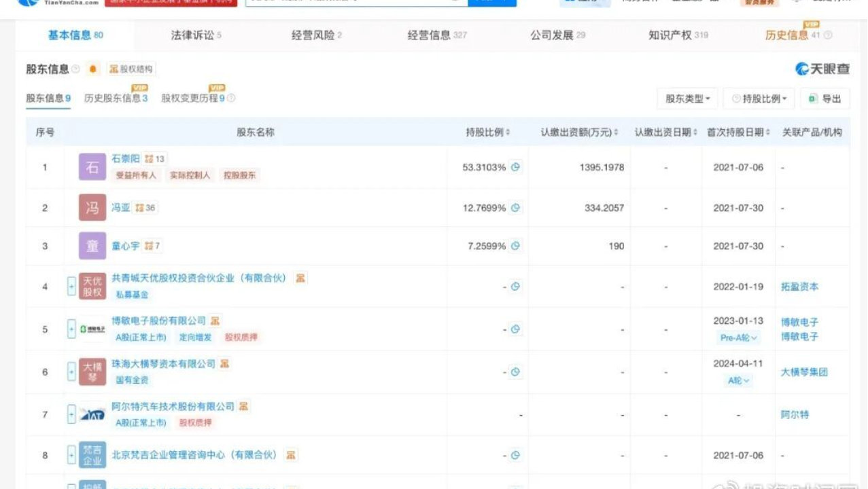Click the pie chart icon in 珠海大横琴 row

(x=515, y=372)
